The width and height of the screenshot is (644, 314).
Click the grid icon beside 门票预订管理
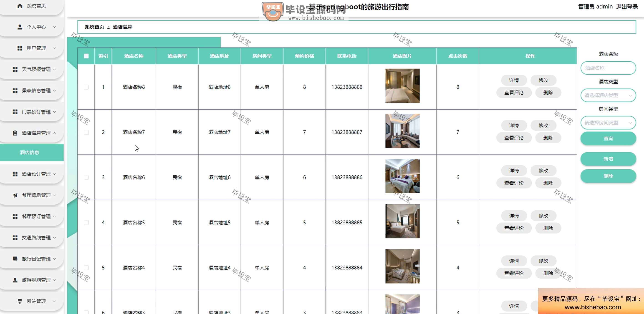(15, 112)
